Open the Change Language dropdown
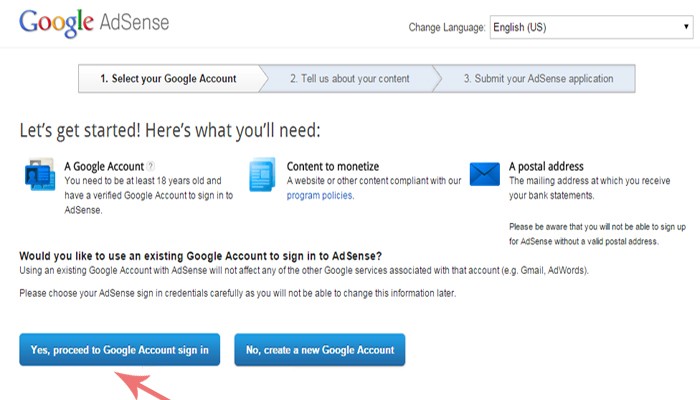Image resolution: width=700 pixels, height=400 pixels. [x=589, y=27]
